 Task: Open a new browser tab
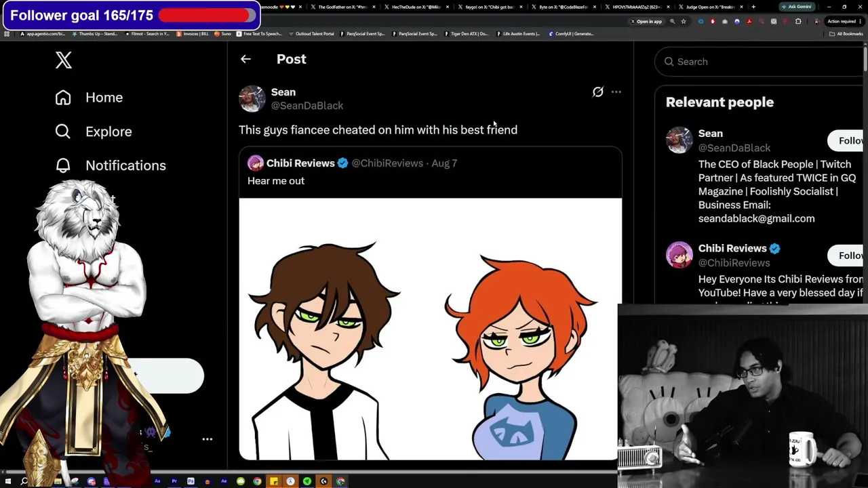pyautogui.click(x=753, y=7)
